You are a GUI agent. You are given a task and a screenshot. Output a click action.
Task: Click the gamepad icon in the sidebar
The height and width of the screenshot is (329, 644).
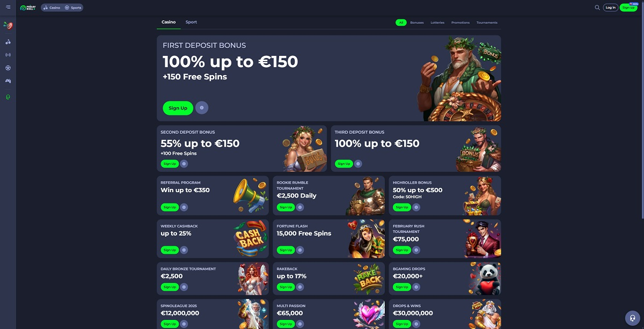8,81
